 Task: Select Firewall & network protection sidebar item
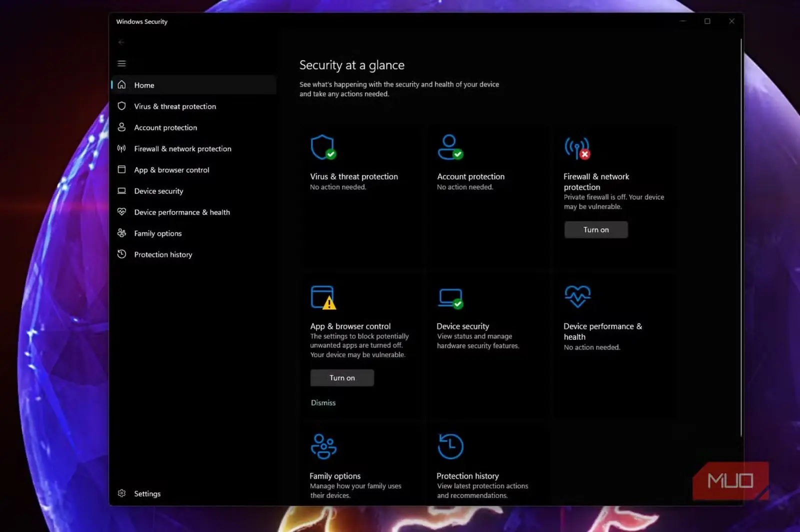tap(194, 148)
